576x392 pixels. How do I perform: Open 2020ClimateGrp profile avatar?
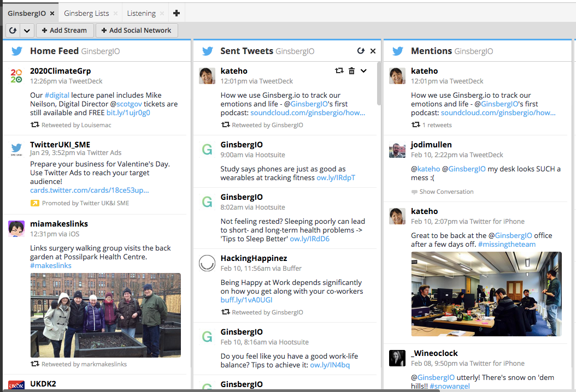[x=16, y=75]
